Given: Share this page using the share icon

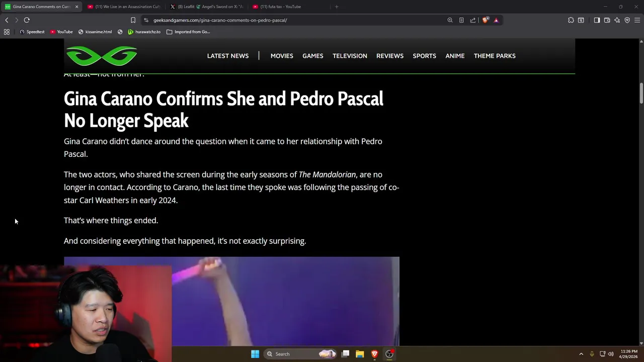Looking at the screenshot, I should pyautogui.click(x=473, y=20).
